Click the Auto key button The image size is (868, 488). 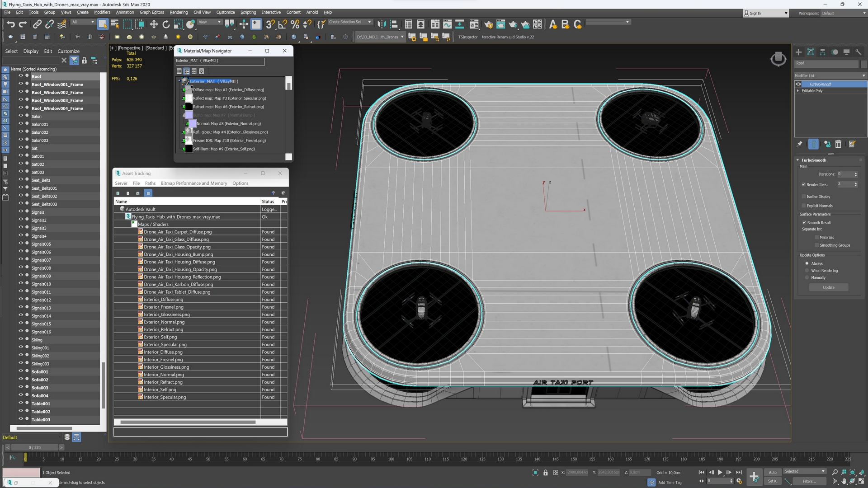(773, 472)
